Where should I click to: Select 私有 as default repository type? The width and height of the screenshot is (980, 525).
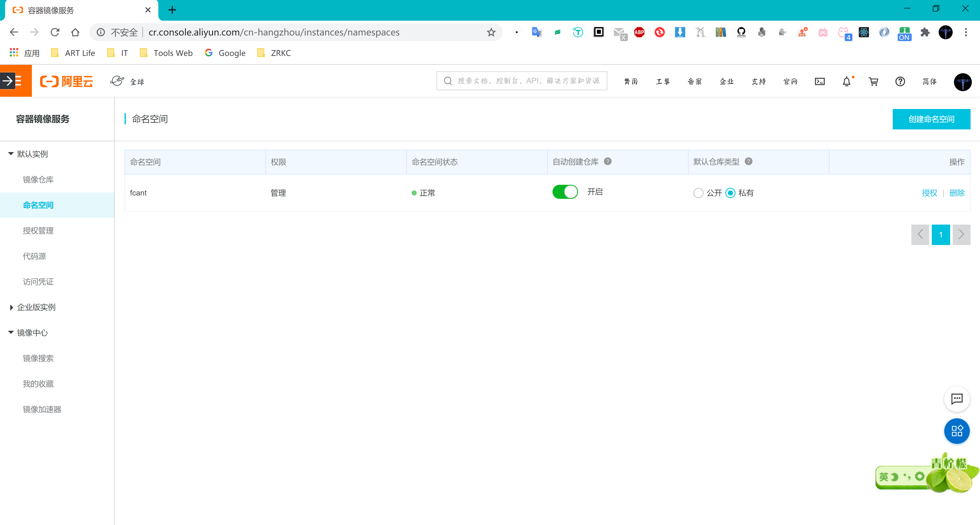[x=730, y=193]
